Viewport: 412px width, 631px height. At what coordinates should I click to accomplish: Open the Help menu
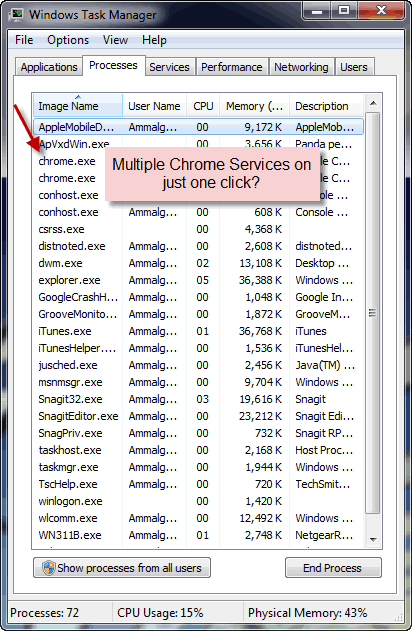click(154, 40)
